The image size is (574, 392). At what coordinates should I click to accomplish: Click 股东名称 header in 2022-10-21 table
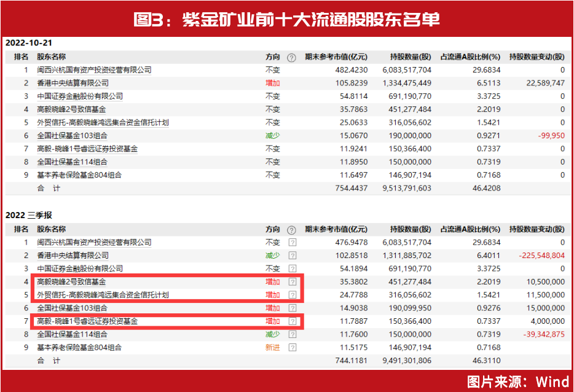tap(51, 57)
